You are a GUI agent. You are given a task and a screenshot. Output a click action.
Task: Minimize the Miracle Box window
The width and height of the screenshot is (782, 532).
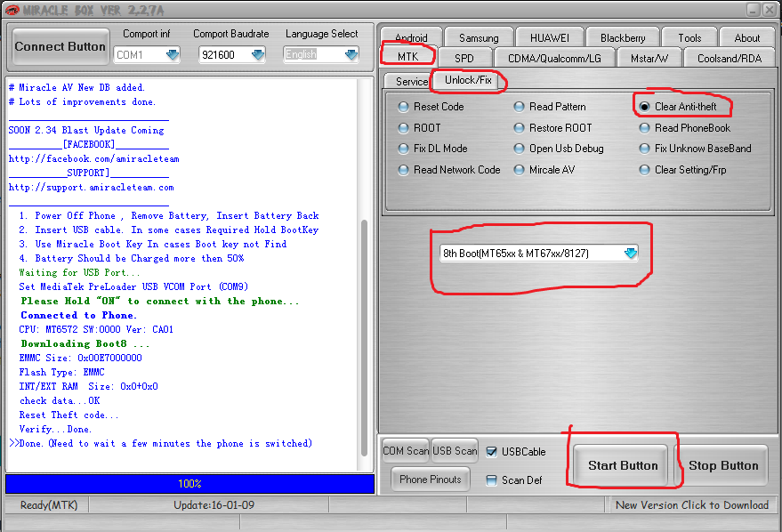753,9
